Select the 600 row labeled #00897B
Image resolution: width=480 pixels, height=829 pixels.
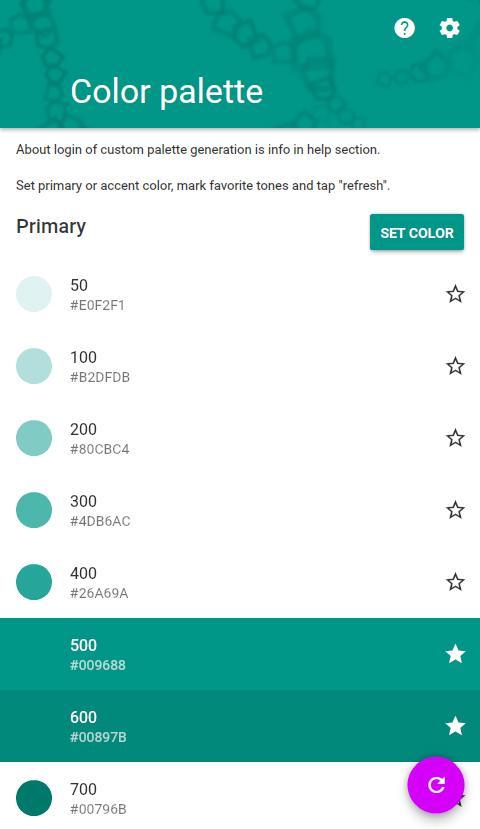point(240,726)
